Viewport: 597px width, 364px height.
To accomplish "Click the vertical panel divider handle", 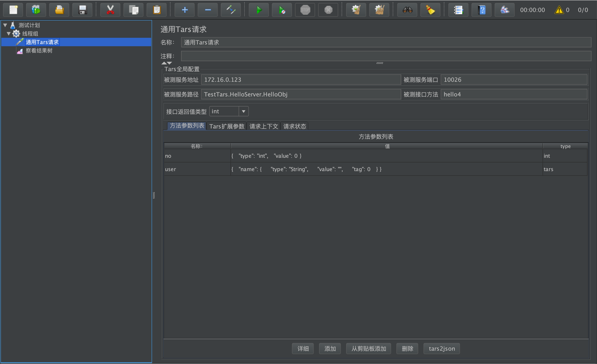I will point(154,195).
